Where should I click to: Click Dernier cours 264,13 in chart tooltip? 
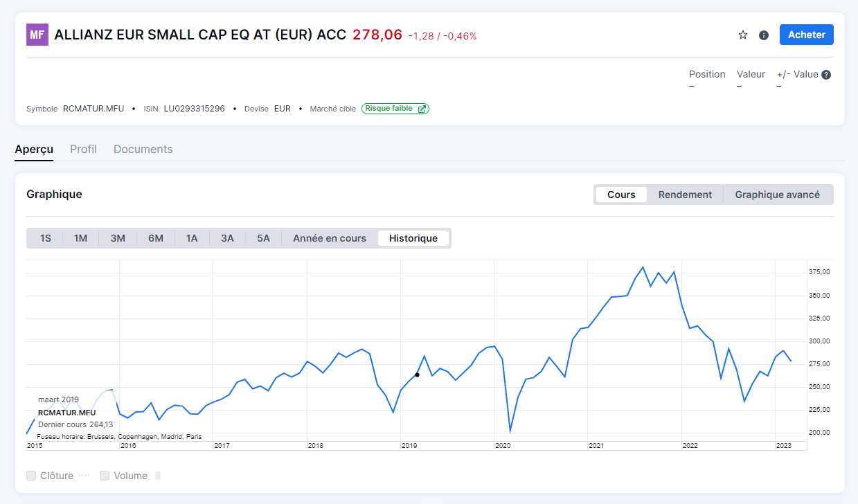pos(76,424)
